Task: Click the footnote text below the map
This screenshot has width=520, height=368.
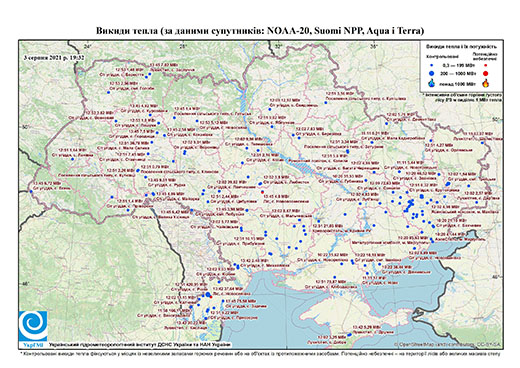Action: tap(260, 353)
